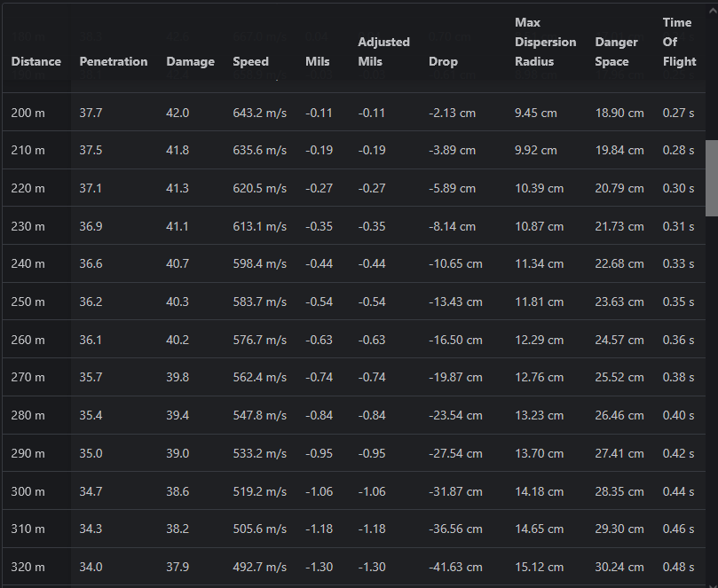Click the Max Dispersion Radius header
This screenshot has height=588, width=718.
coord(545,42)
